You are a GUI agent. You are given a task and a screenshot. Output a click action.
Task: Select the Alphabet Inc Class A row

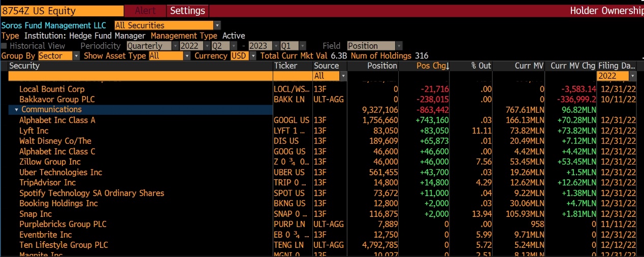[322, 120]
